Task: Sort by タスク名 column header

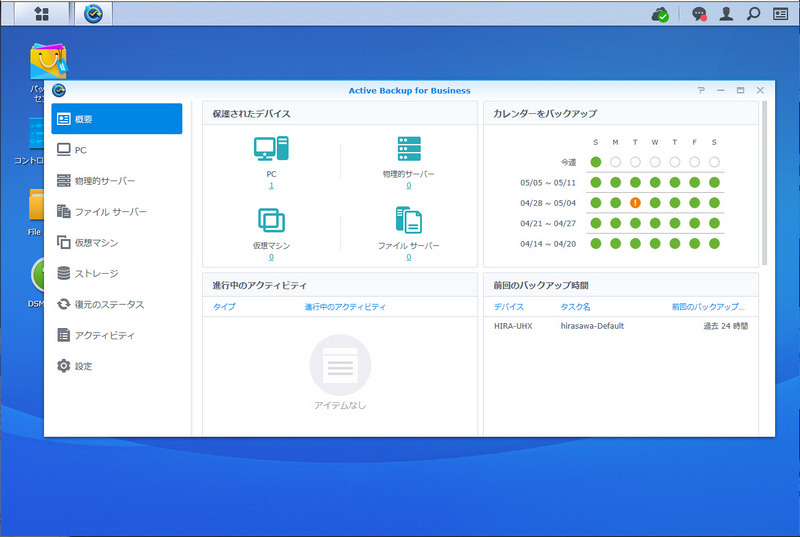Action: click(x=576, y=306)
